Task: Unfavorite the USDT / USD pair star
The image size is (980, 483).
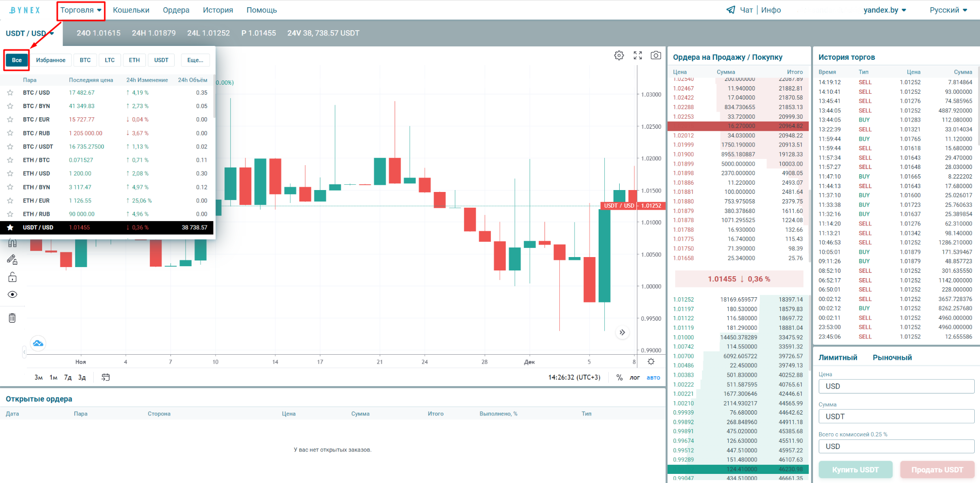Action: [10, 227]
